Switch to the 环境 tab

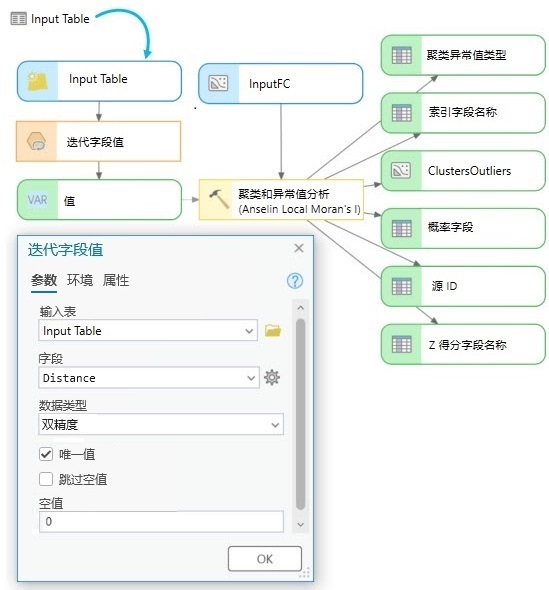tap(80, 281)
